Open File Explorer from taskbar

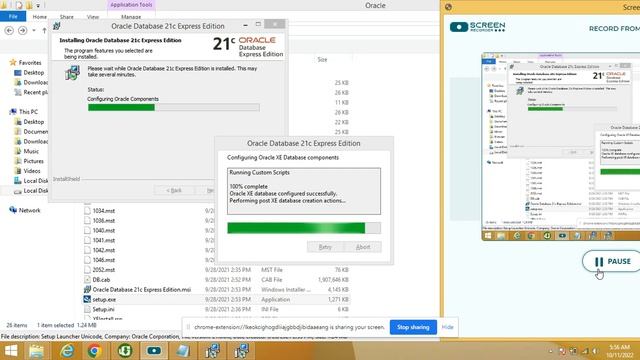click(36, 351)
